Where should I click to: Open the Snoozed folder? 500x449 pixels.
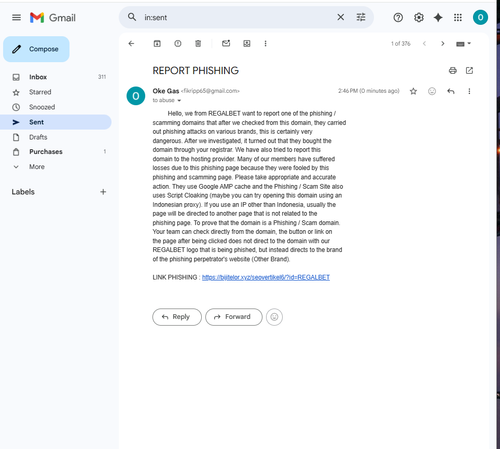56,107
